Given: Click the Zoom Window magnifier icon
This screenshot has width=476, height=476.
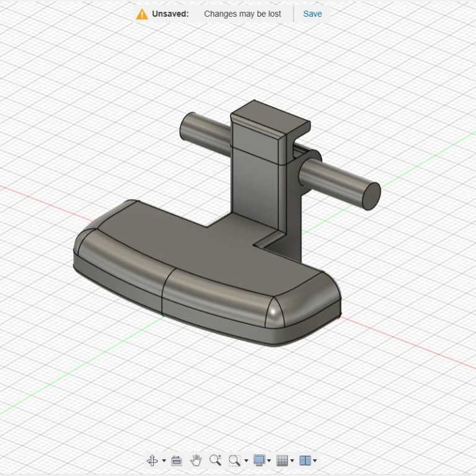Looking at the screenshot, I should (x=234, y=460).
